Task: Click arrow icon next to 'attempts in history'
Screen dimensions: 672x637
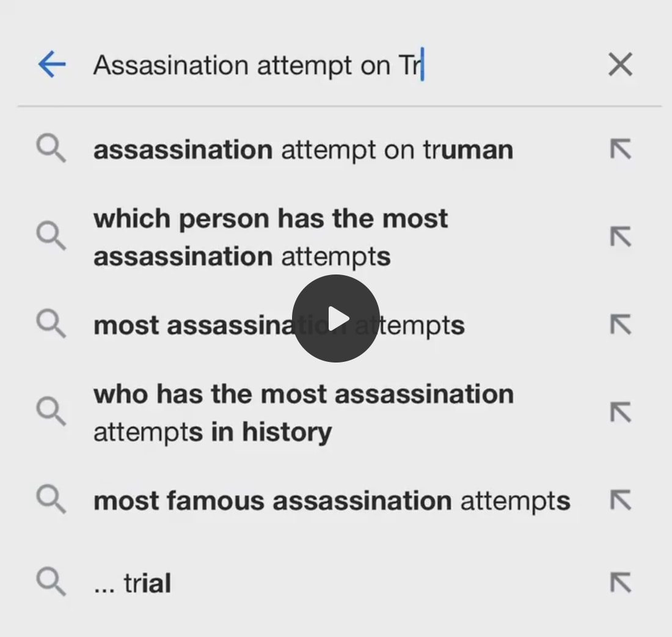Action: [x=620, y=413]
